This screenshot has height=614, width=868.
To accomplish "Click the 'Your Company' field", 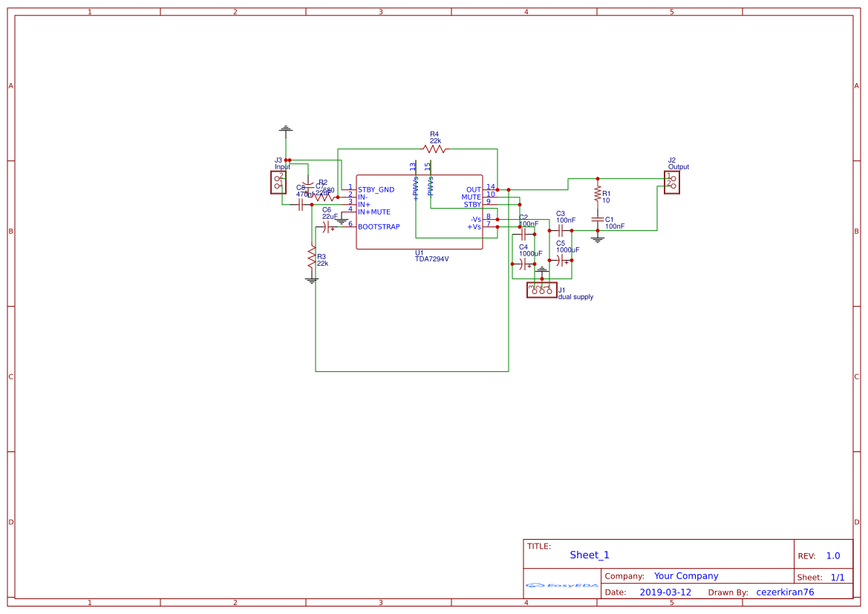I will [x=686, y=576].
